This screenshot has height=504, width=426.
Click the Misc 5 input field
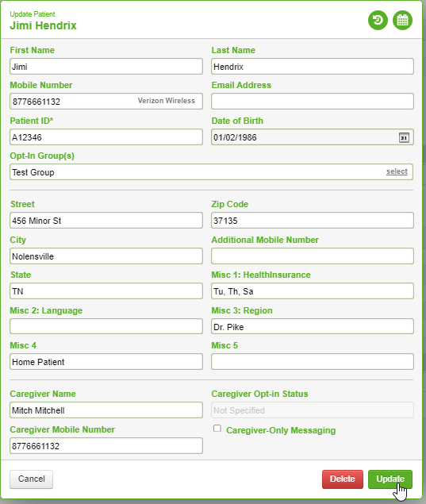coord(313,362)
